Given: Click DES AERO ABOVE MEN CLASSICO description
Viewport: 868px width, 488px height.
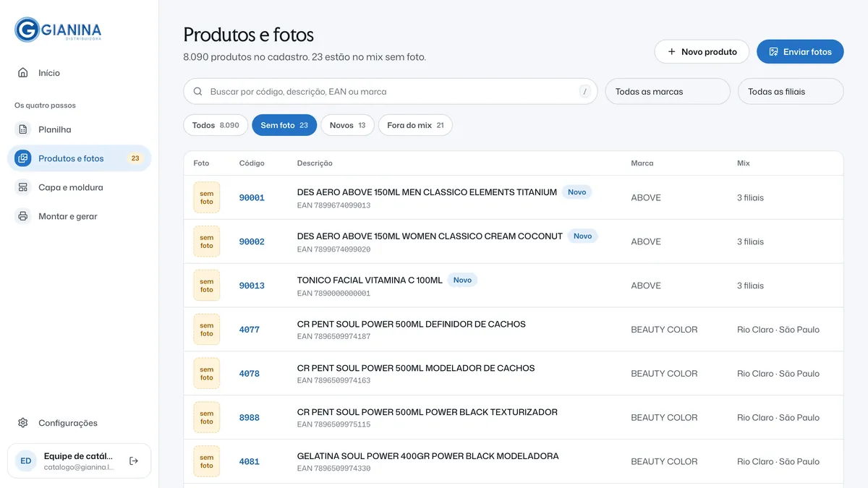Looking at the screenshot, I should [427, 192].
